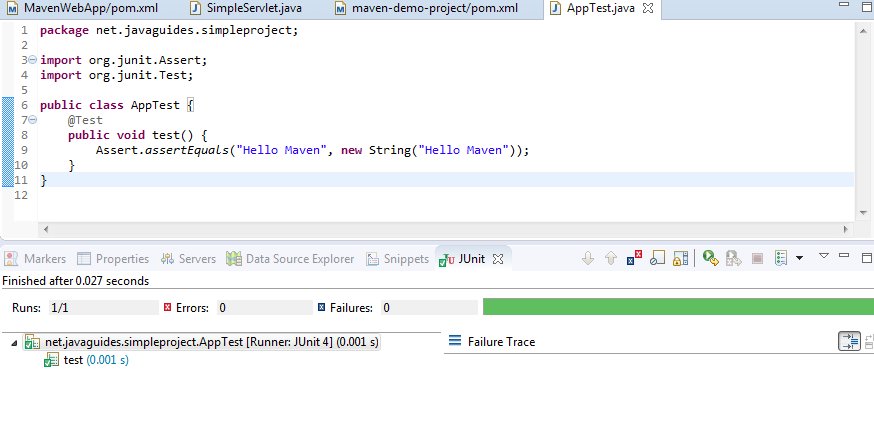The width and height of the screenshot is (874, 428).
Task: Click Rerun Failed Tests First icon
Action: (x=733, y=258)
